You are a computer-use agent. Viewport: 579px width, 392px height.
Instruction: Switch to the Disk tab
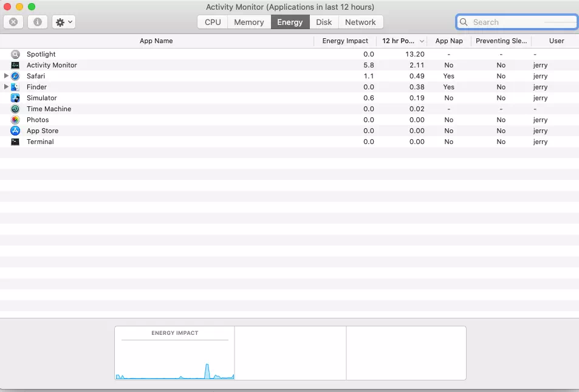pyautogui.click(x=324, y=22)
